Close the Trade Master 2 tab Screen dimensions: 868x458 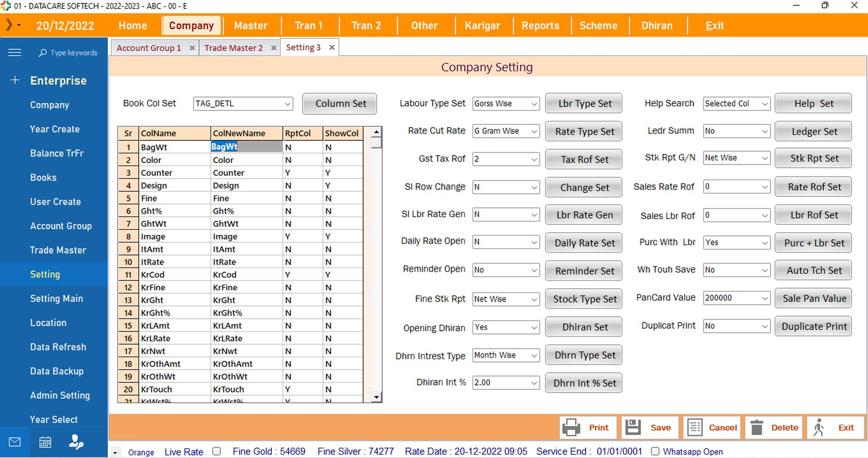tap(274, 48)
